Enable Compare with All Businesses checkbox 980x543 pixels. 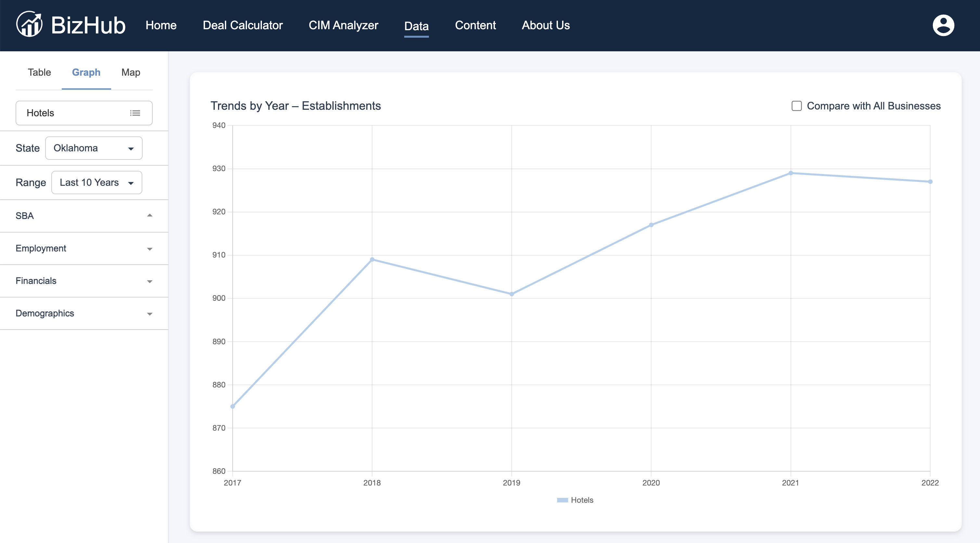click(x=796, y=106)
